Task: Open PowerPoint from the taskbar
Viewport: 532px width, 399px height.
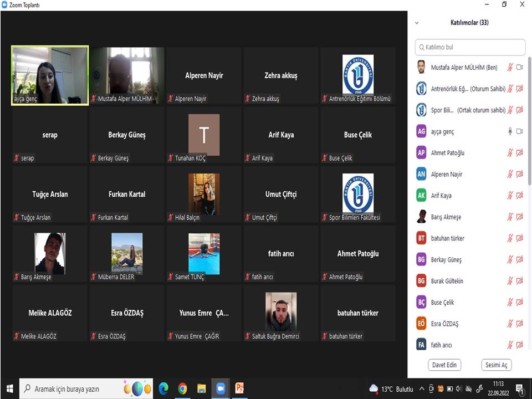Action: (x=239, y=388)
